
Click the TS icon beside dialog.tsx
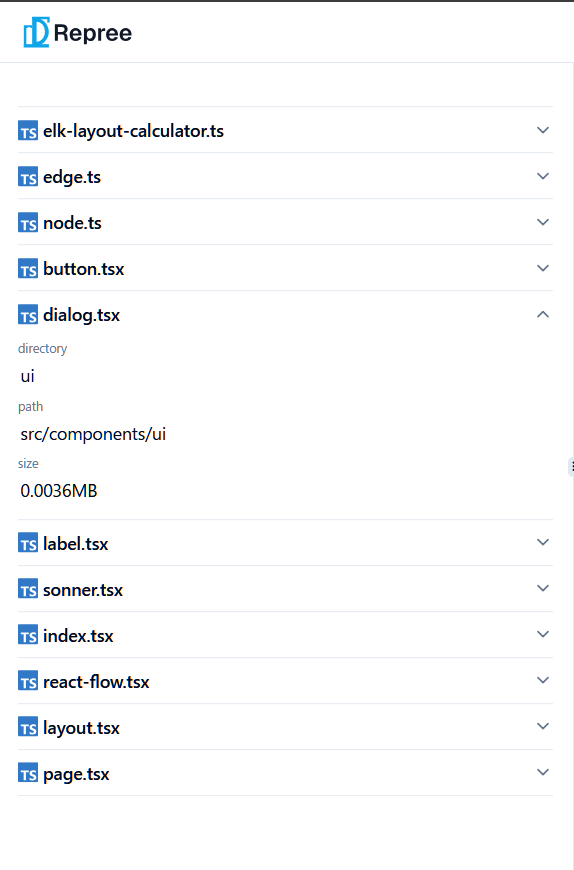point(28,315)
